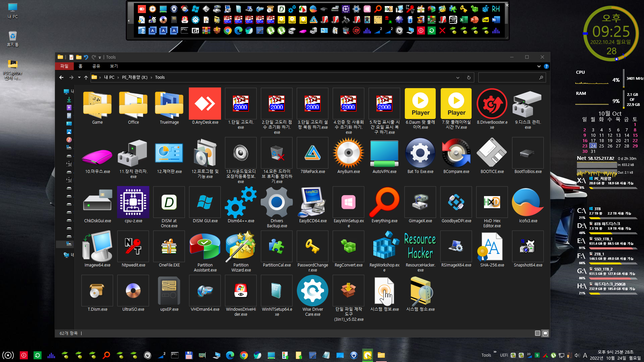This screenshot has width=644, height=362.
Task: Open the 파일 ribbon tab
Action: tap(64, 66)
